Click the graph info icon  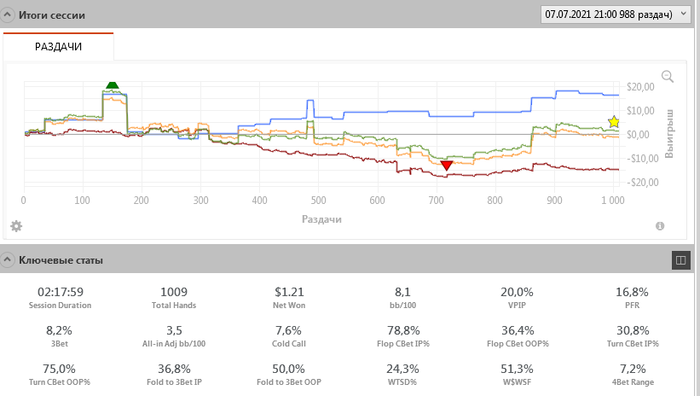pos(660,226)
